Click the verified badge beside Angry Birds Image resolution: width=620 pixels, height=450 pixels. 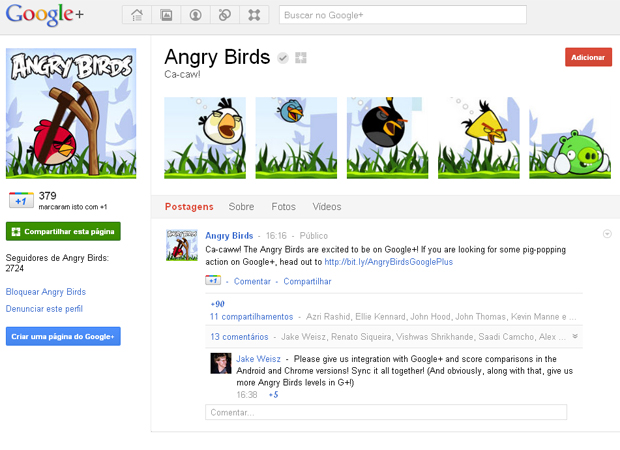(x=284, y=59)
